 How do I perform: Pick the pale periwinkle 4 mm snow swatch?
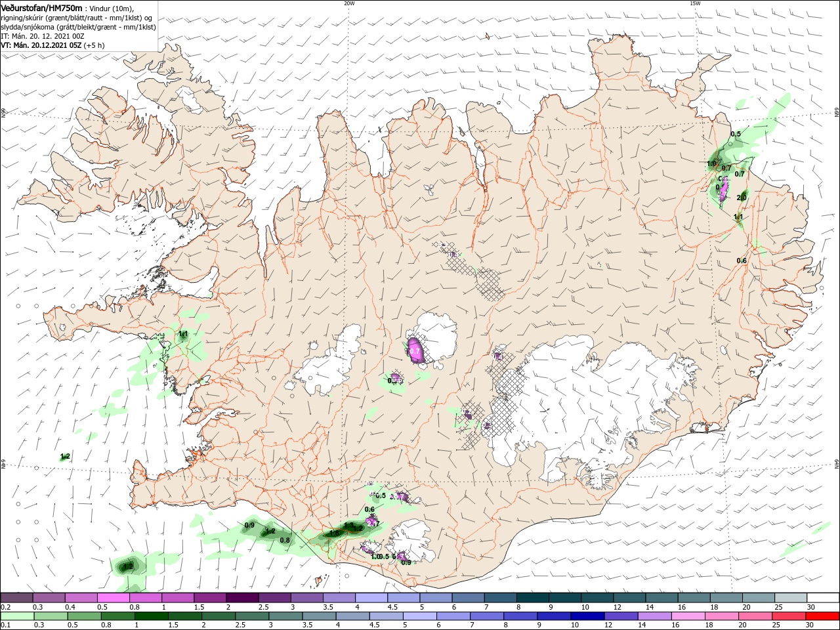pyautogui.click(x=371, y=598)
